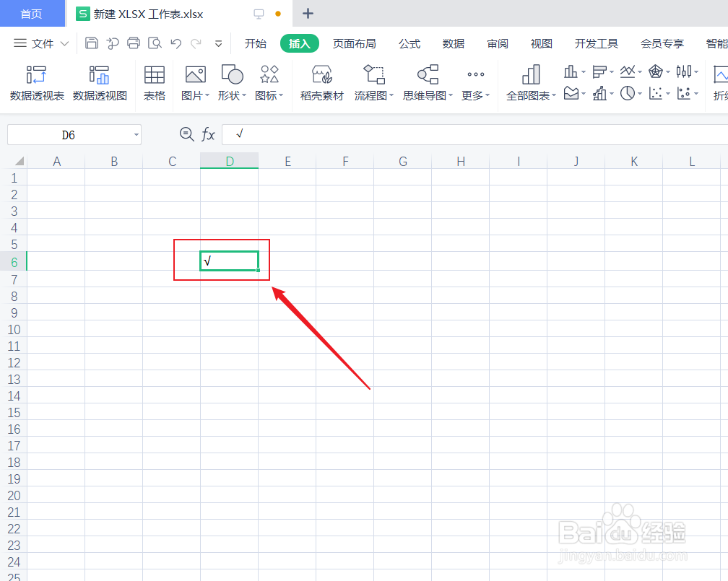Click the fx insert function icon
Screen dimensions: 728x581
[x=208, y=134]
